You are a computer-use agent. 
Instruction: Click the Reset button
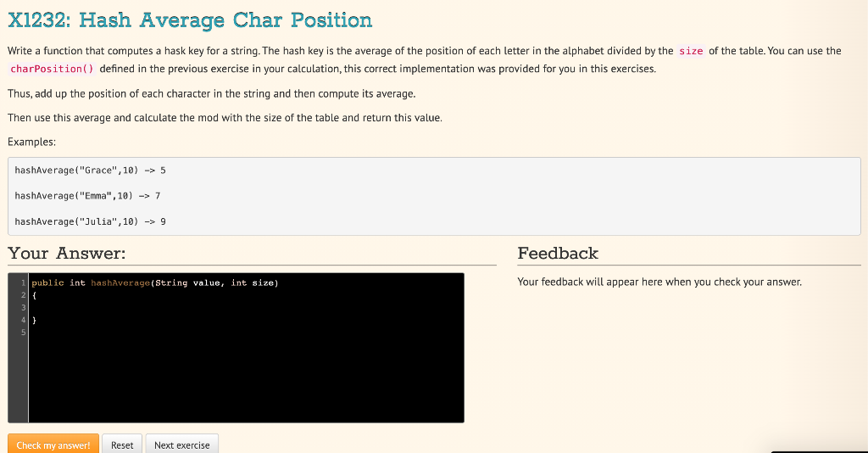pyautogui.click(x=122, y=445)
